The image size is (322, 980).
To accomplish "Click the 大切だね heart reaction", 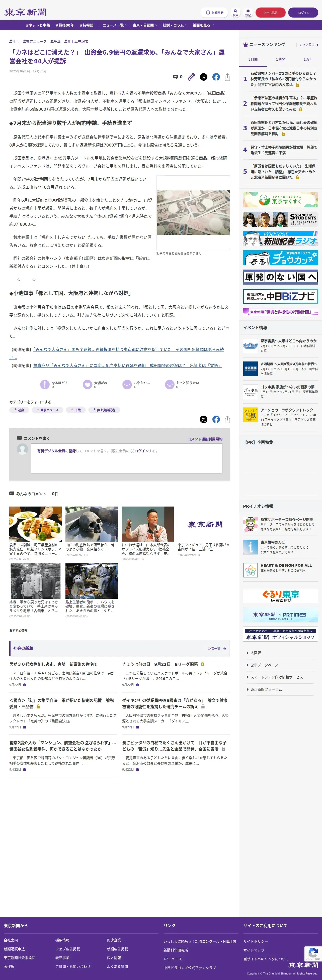I will tap(88, 384).
